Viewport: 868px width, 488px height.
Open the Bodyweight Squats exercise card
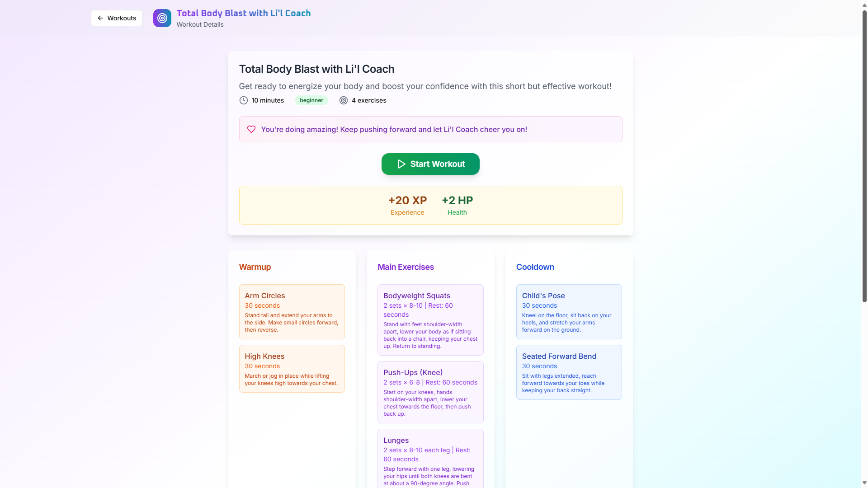[430, 320]
